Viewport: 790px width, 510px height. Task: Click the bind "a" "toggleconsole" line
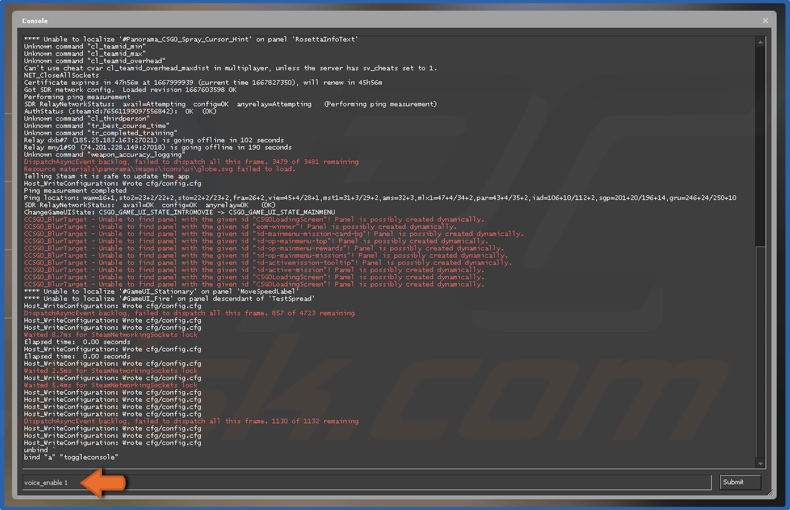coord(71,457)
